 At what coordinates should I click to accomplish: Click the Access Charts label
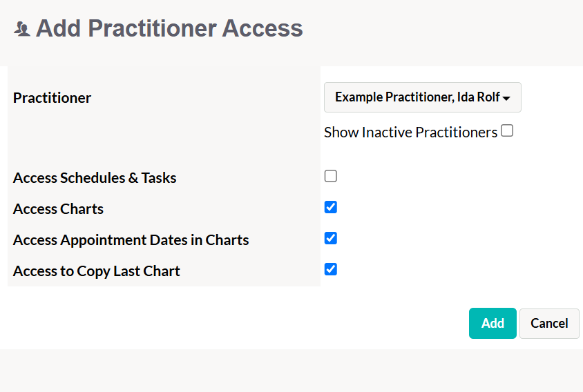tap(58, 209)
